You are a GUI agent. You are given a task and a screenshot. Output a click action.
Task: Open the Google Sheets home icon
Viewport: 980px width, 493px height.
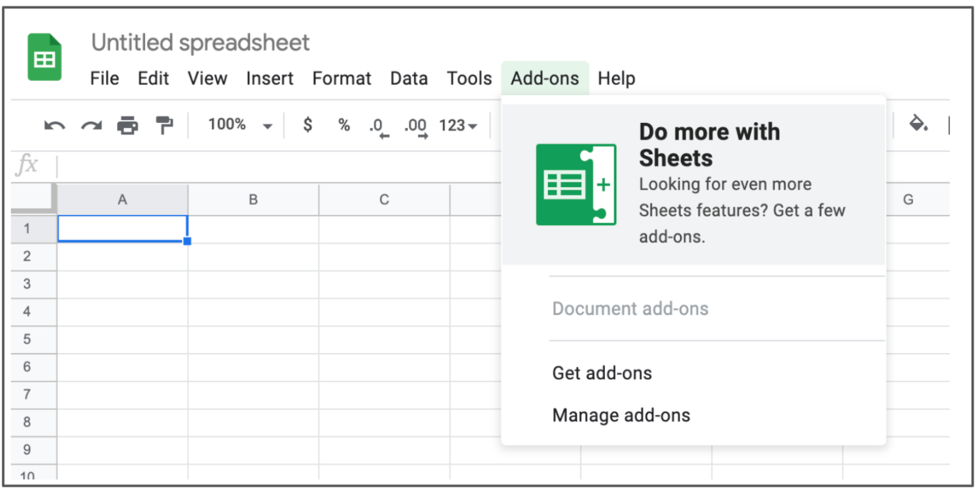click(45, 57)
